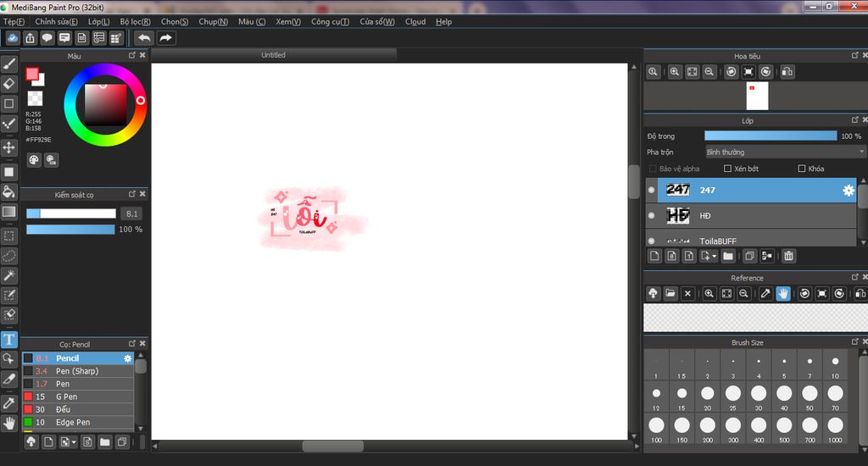Switch to the Untitled canvas tab
This screenshot has height=466, width=868.
274,55
